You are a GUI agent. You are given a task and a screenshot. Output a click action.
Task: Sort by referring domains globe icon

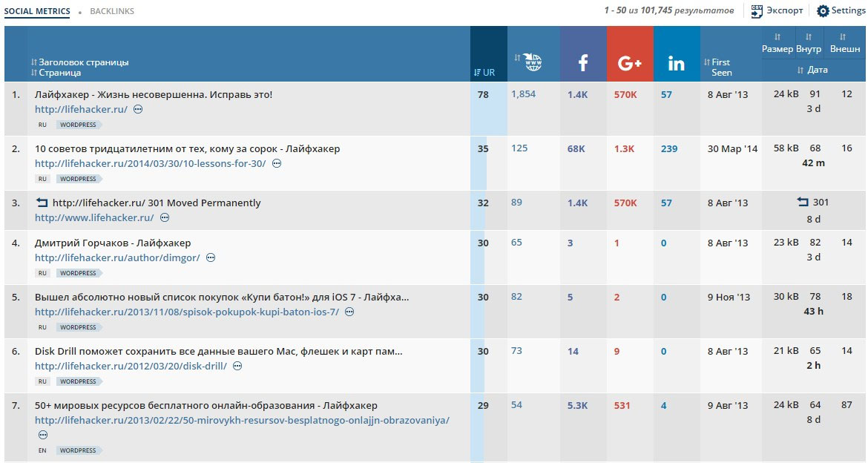528,61
